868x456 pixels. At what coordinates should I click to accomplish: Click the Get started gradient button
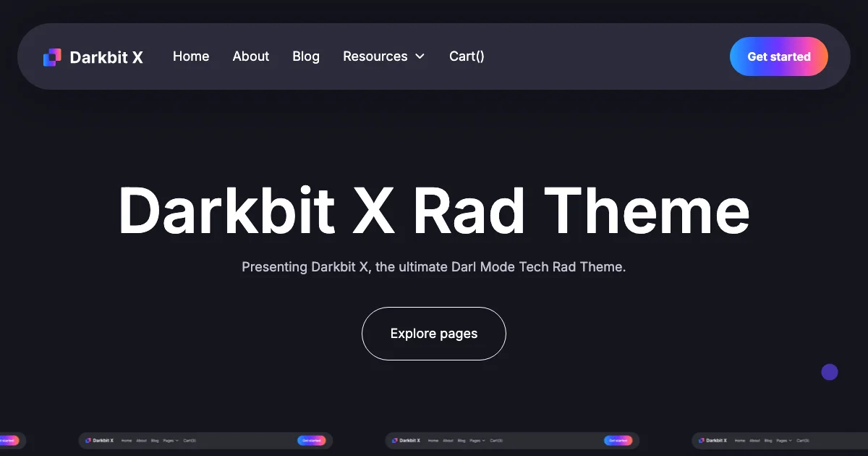click(x=779, y=56)
